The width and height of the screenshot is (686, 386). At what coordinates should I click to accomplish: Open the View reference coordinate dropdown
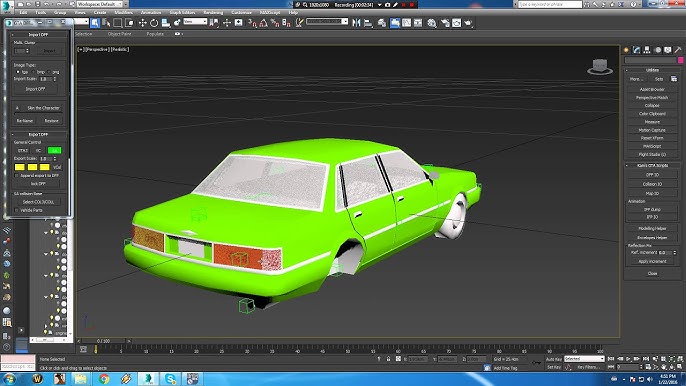click(195, 21)
